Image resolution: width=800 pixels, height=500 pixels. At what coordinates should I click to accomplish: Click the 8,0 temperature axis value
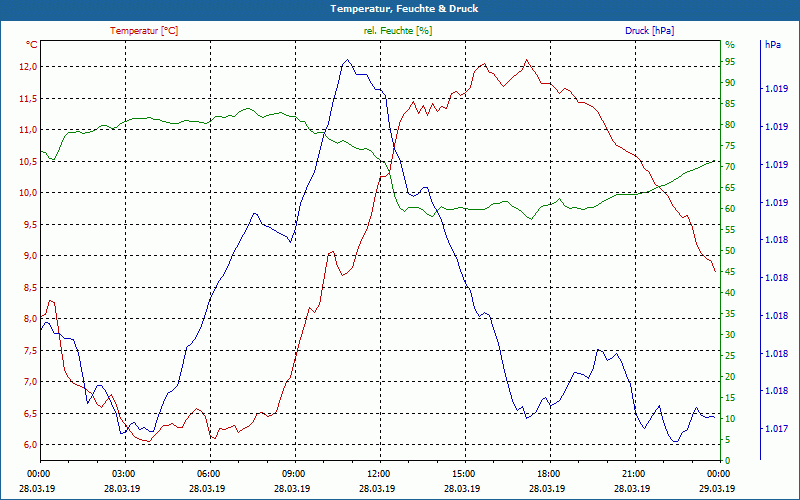(31, 319)
